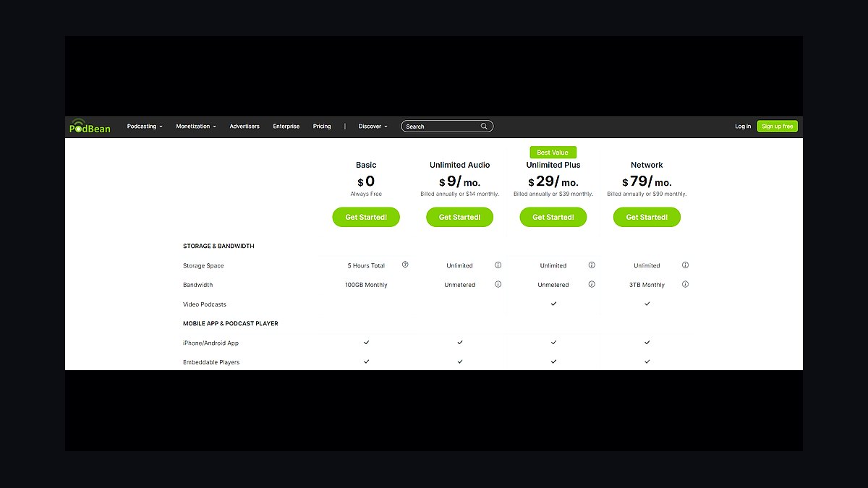Click the Best Value badge
Image resolution: width=868 pixels, height=488 pixels.
pos(553,153)
